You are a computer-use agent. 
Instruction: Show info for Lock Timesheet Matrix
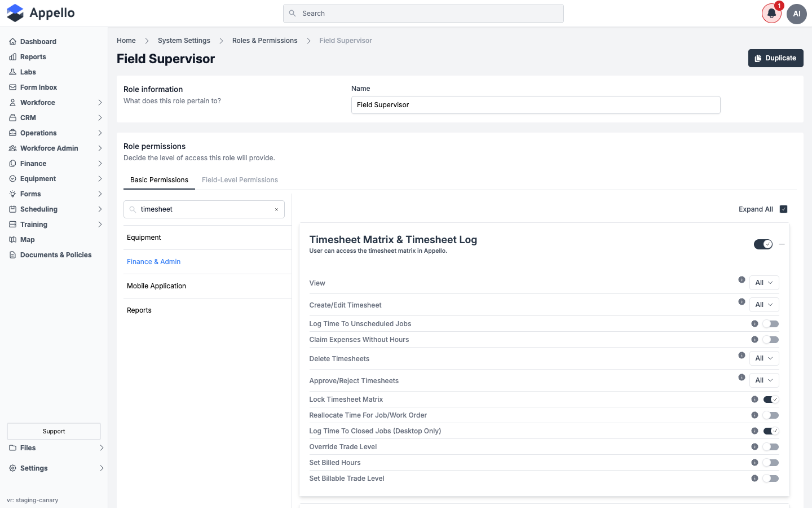754,400
